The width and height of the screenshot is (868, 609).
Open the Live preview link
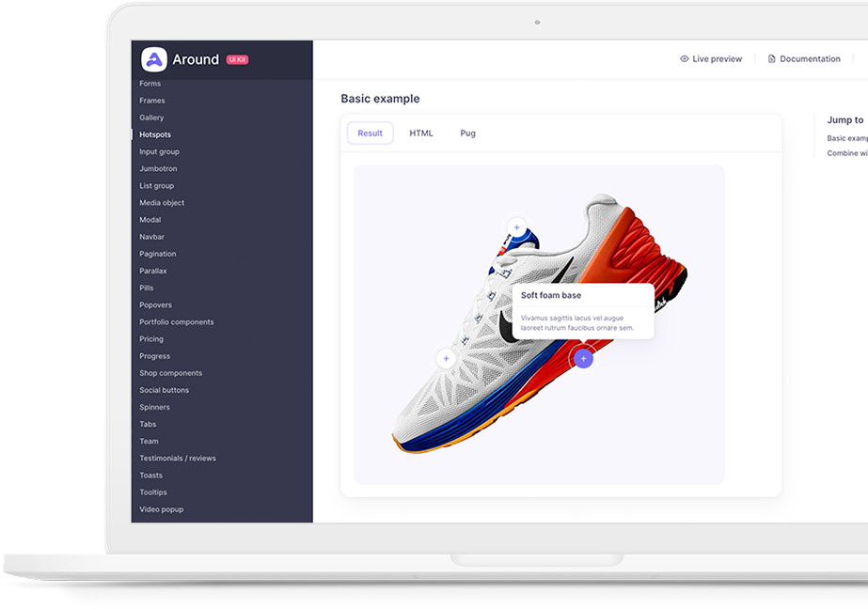coord(717,59)
